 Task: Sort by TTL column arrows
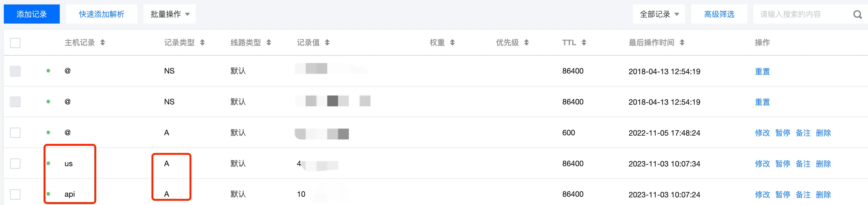tap(584, 43)
